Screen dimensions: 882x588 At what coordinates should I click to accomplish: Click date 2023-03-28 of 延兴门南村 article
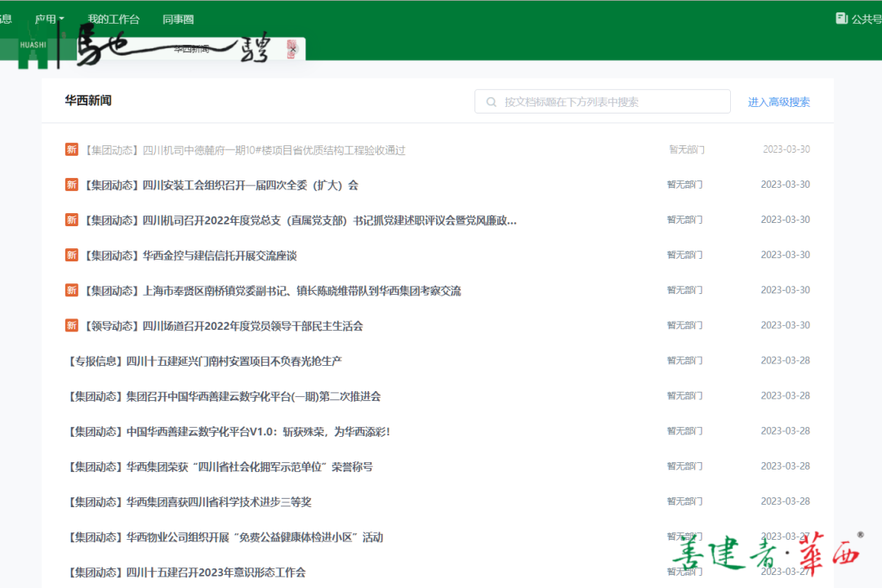point(786,361)
